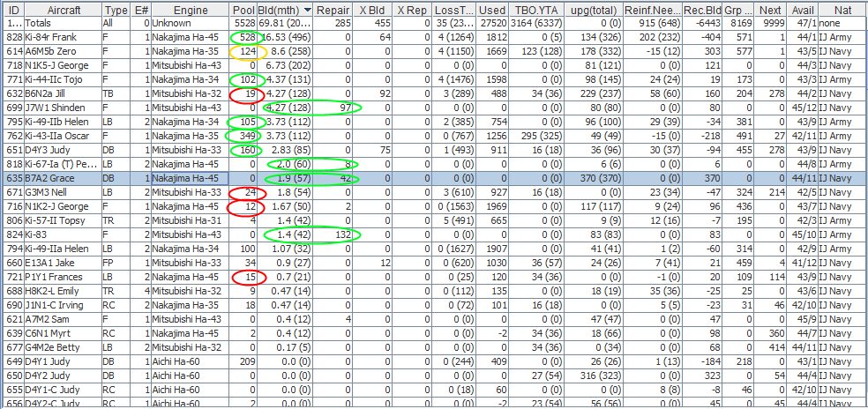868x409 pixels.
Task: Sort by TBO.YTA column header
Action: 535,10
